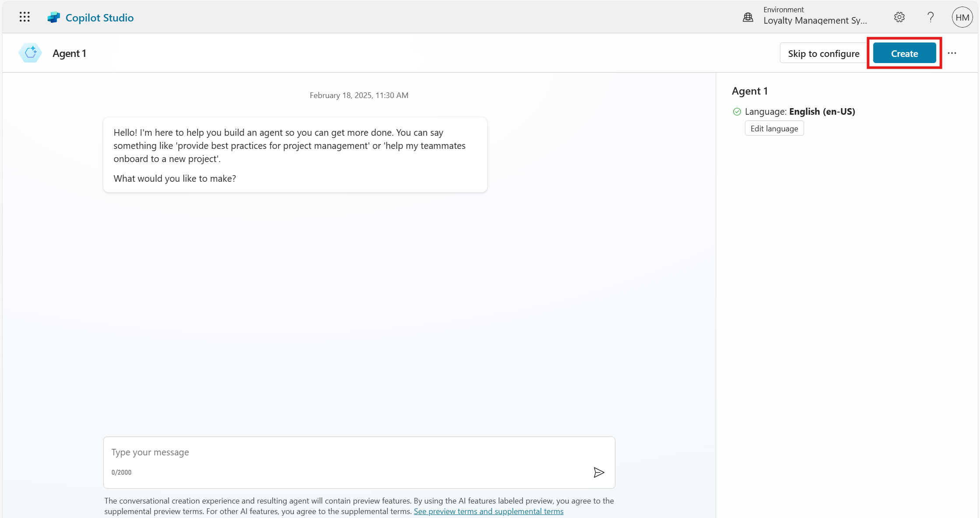
Task: Click the Agent 1 header title
Action: 69,53
